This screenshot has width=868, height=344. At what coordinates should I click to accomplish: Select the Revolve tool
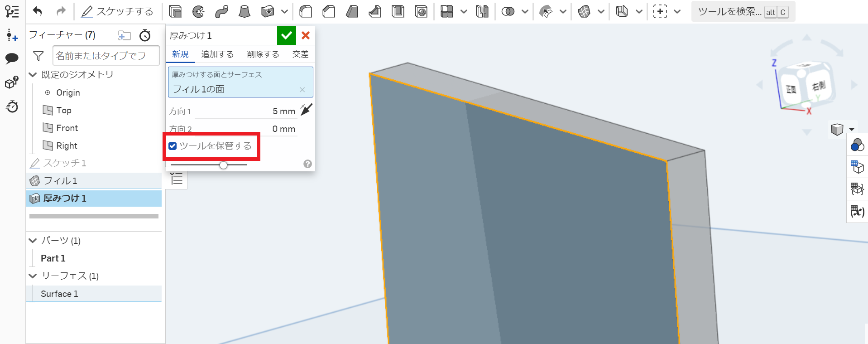[198, 11]
